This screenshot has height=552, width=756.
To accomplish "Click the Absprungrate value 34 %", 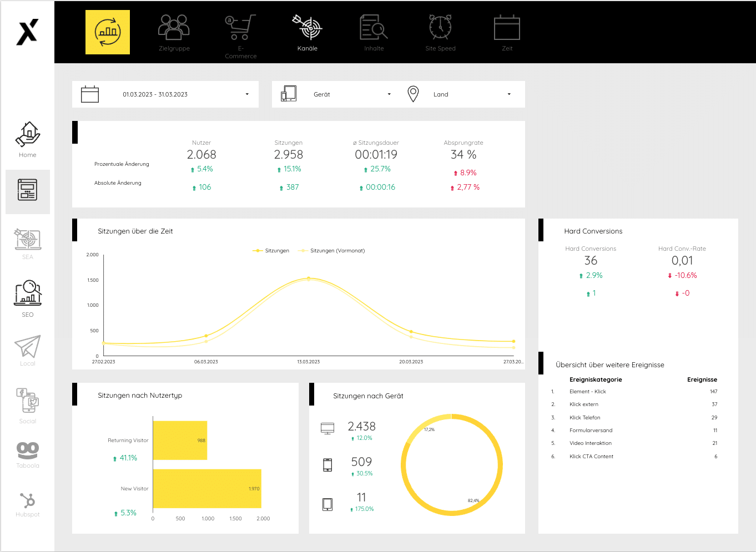I will coord(463,155).
